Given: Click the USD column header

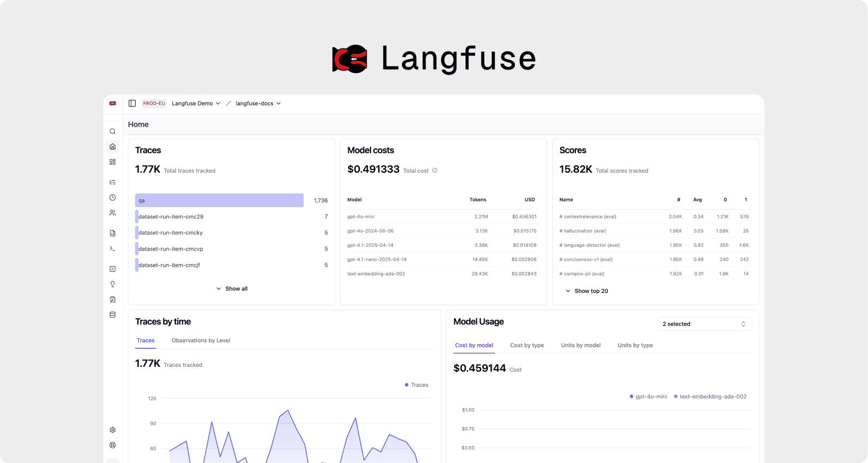Looking at the screenshot, I should click(530, 200).
